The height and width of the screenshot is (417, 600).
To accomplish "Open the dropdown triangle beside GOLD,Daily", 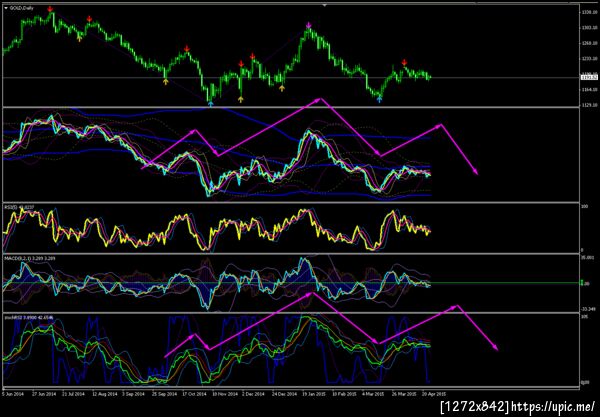I will tap(6, 8).
